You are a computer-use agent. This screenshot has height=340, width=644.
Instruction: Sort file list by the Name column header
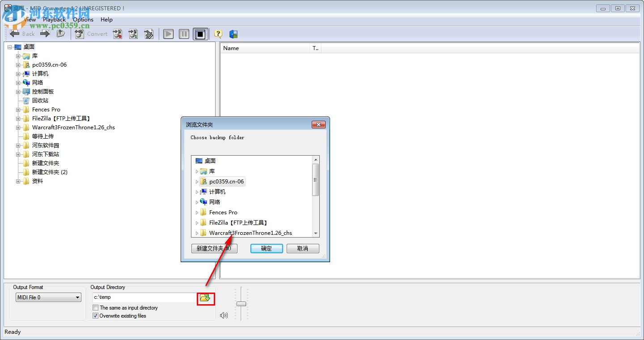click(265, 48)
